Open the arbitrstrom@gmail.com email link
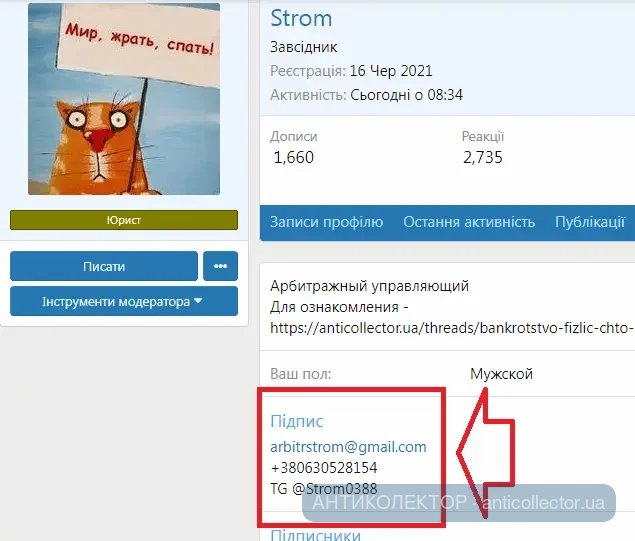The width and height of the screenshot is (635, 541). (x=348, y=447)
